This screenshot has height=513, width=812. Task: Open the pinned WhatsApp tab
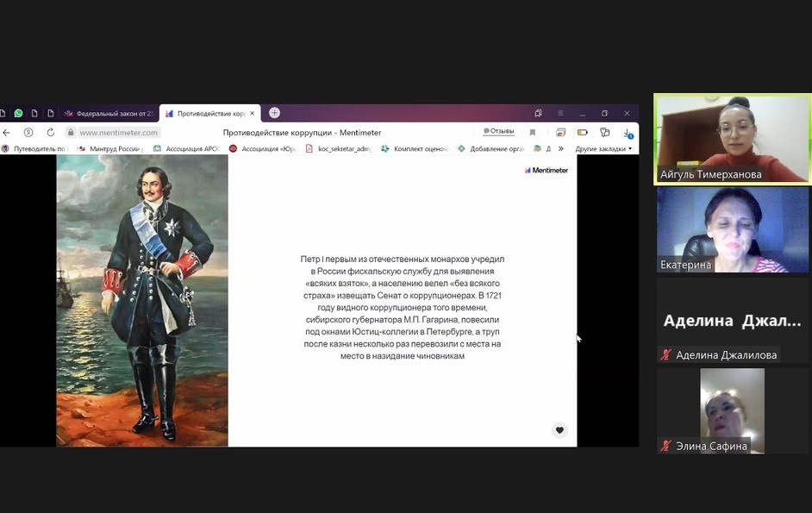point(18,113)
